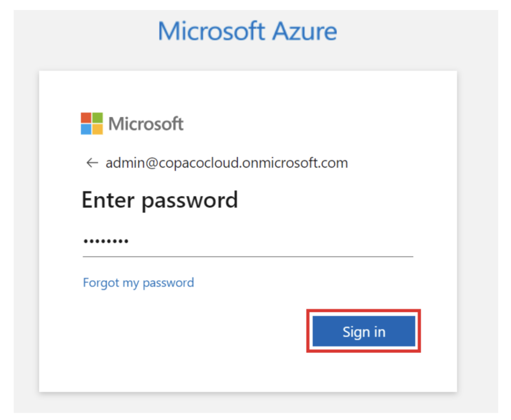Click the word password in the heading
511x420 pixels.
coord(190,201)
